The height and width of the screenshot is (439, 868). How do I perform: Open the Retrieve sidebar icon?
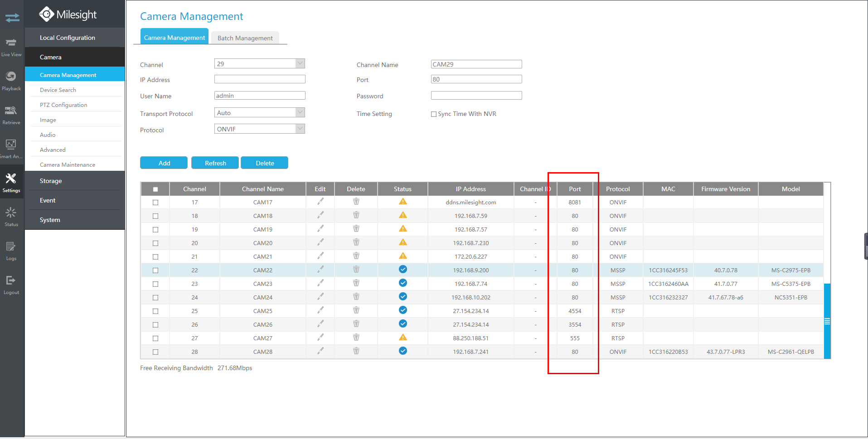tap(11, 115)
